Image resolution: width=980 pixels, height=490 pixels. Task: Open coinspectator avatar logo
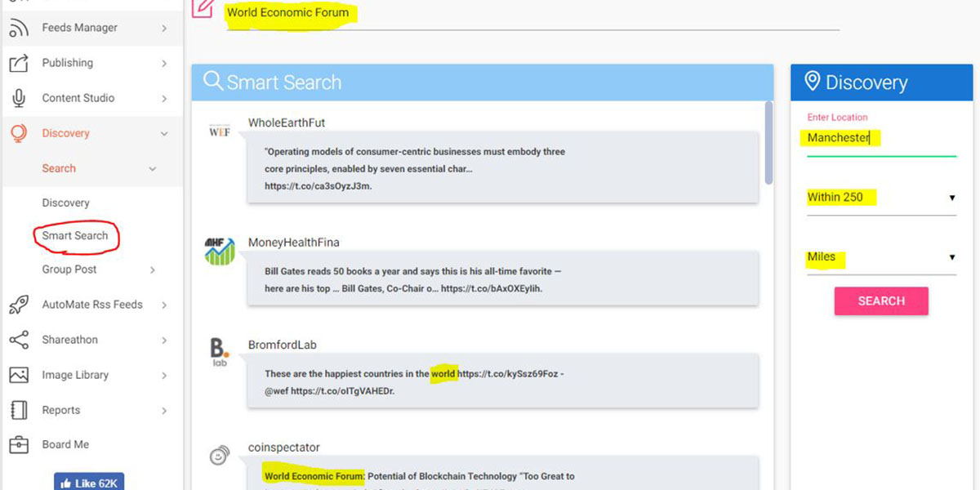(x=219, y=456)
